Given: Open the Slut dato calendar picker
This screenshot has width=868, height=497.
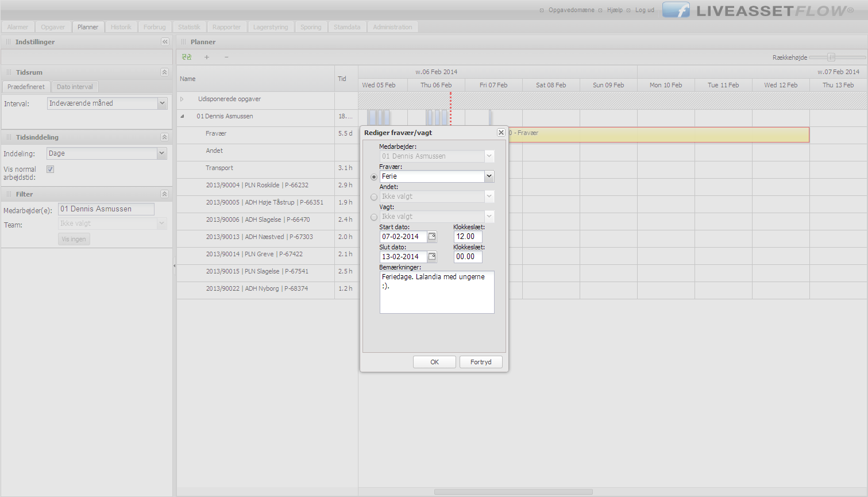Looking at the screenshot, I should (432, 257).
